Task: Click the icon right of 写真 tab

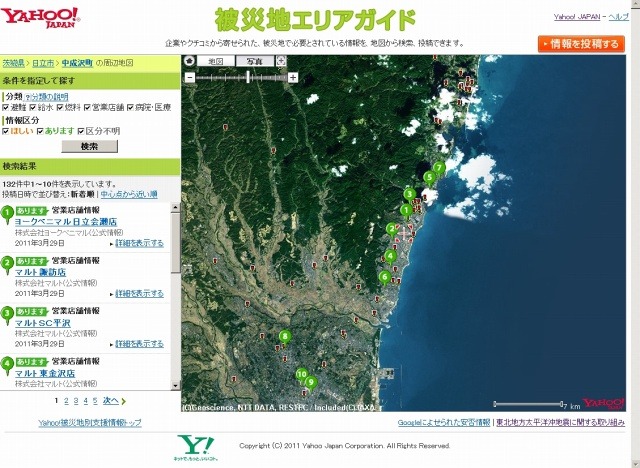Action: [x=281, y=61]
